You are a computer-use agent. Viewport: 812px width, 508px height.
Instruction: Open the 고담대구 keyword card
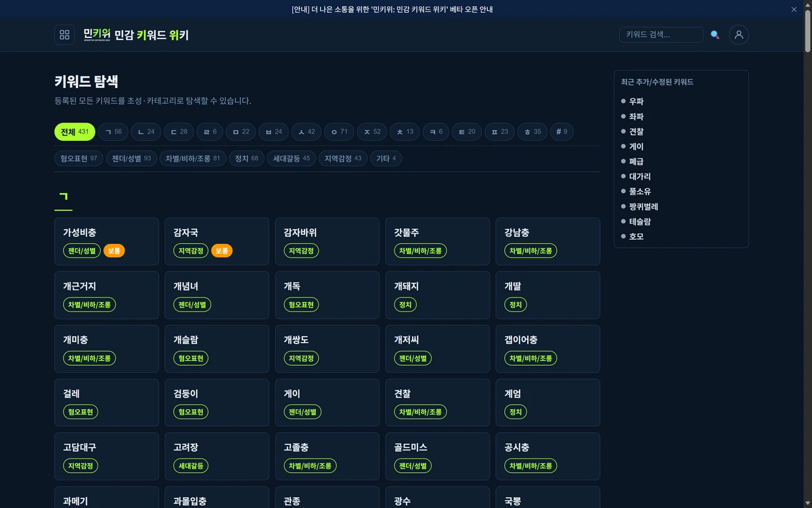106,457
